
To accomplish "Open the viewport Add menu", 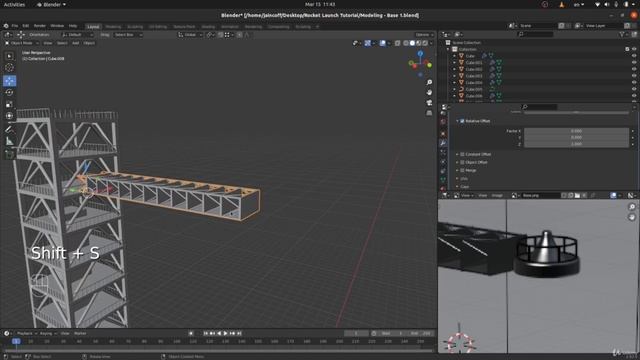I will click(x=76, y=43).
